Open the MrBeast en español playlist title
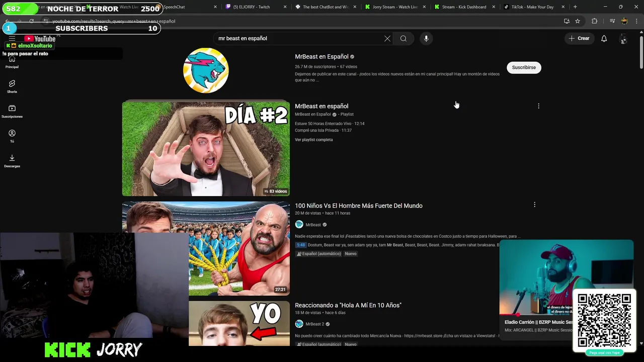The width and height of the screenshot is (644, 362). point(321,106)
